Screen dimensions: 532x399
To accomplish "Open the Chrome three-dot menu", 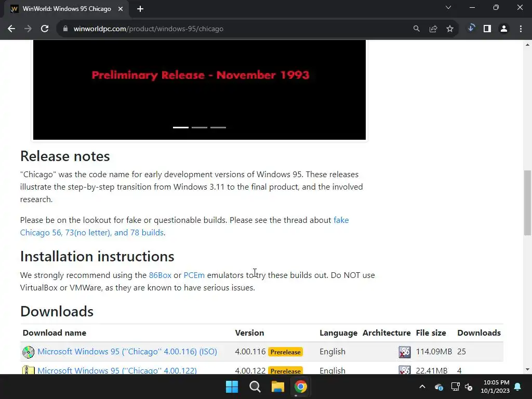I will 521,29.
